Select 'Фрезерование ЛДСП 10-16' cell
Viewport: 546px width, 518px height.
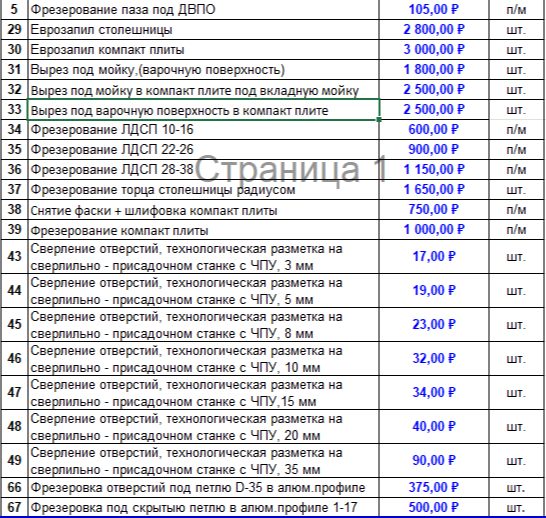click(203, 130)
